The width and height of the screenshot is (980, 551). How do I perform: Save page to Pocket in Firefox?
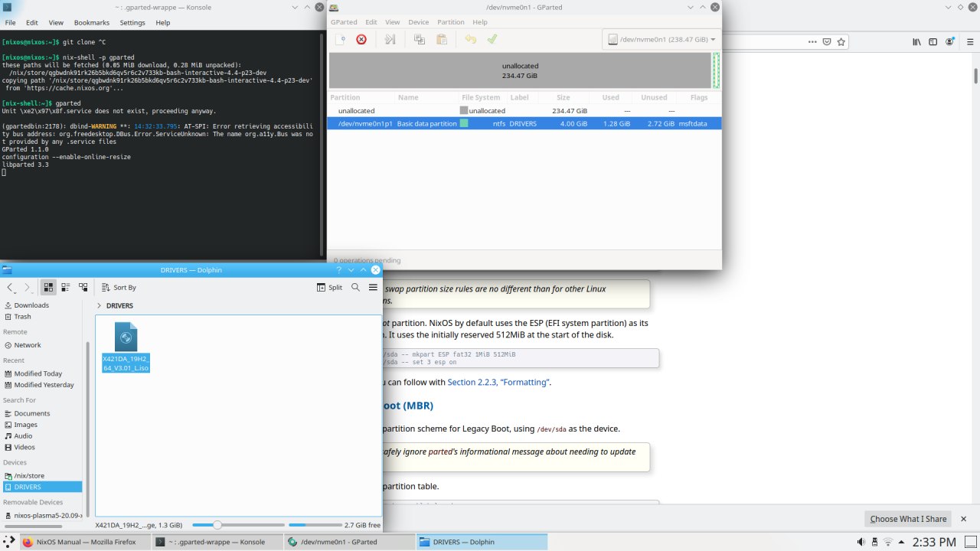coord(826,42)
